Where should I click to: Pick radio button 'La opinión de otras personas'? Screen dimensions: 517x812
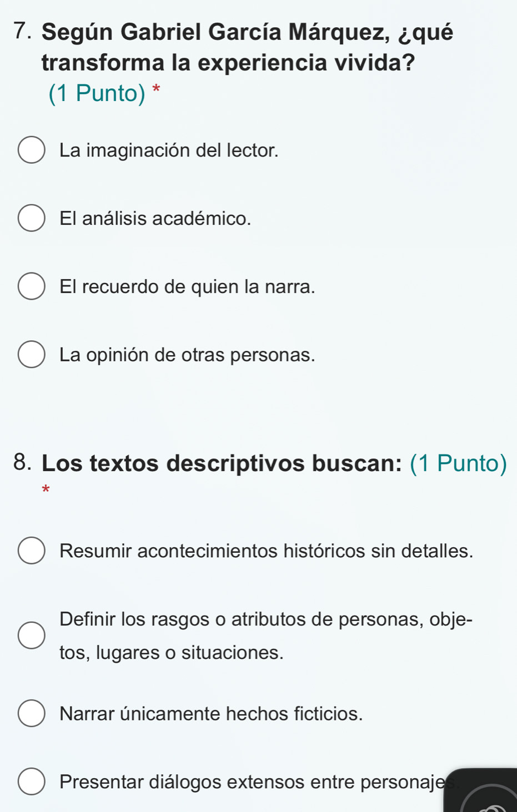tap(32, 355)
